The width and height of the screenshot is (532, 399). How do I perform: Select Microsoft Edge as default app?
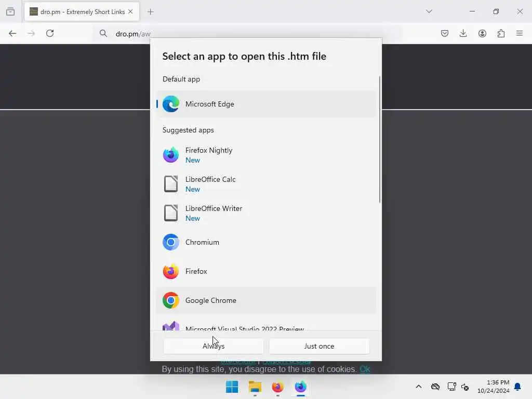click(x=267, y=104)
